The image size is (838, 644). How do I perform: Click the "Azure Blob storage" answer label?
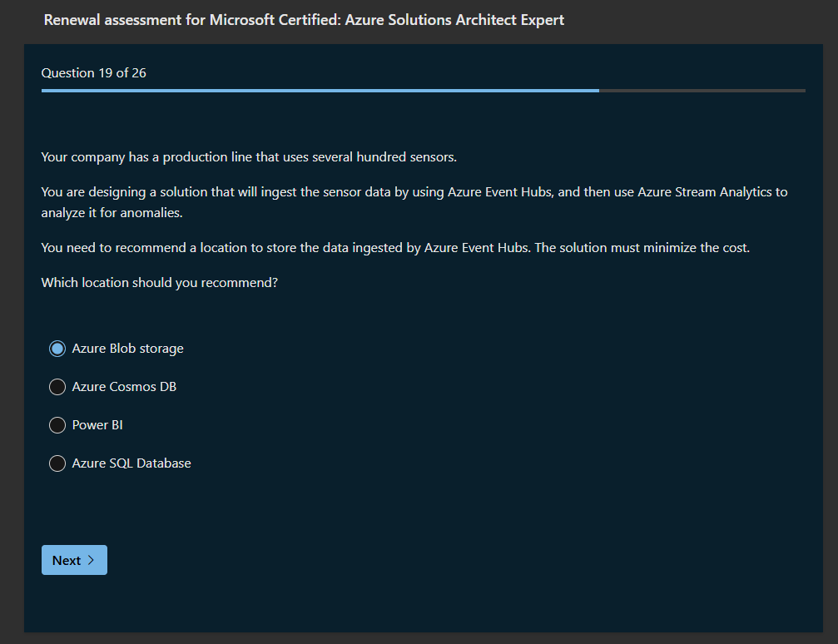[127, 349]
